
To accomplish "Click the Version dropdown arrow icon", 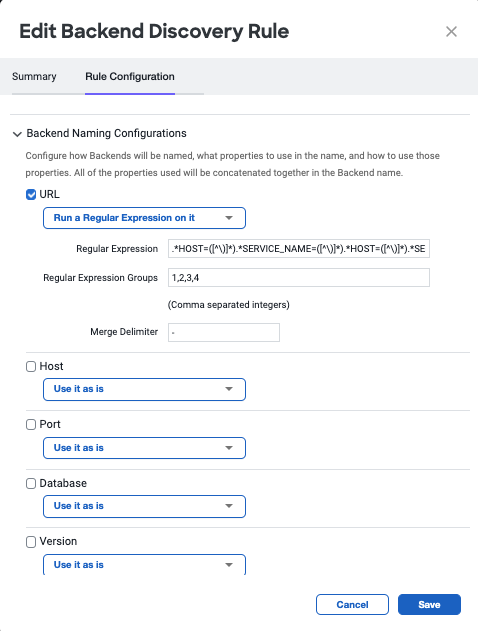I will [x=229, y=565].
